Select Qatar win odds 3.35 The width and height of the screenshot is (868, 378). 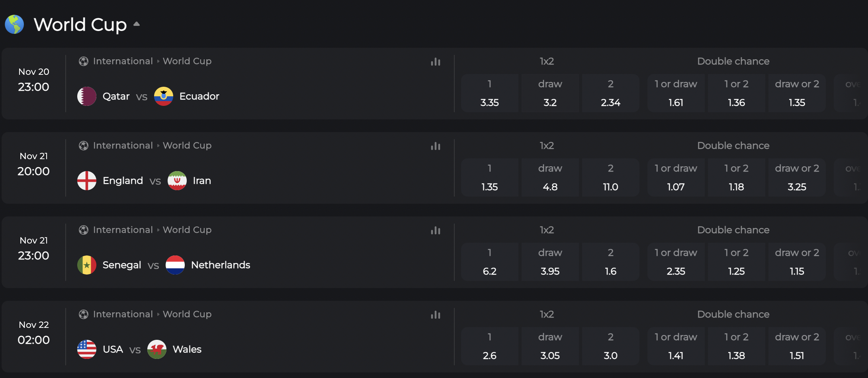490,93
